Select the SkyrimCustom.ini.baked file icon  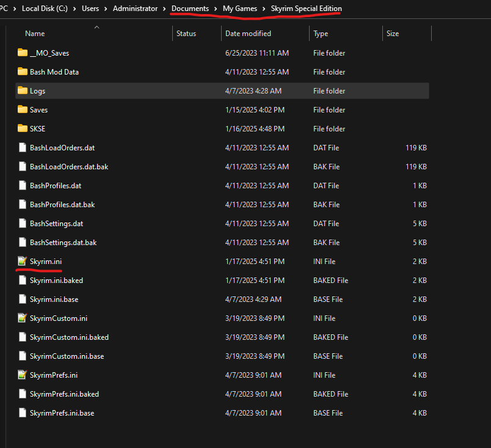tap(23, 337)
